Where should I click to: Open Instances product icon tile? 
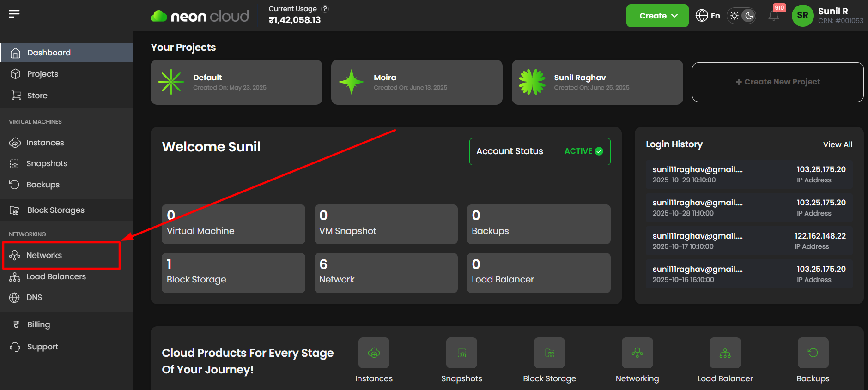pos(374,353)
